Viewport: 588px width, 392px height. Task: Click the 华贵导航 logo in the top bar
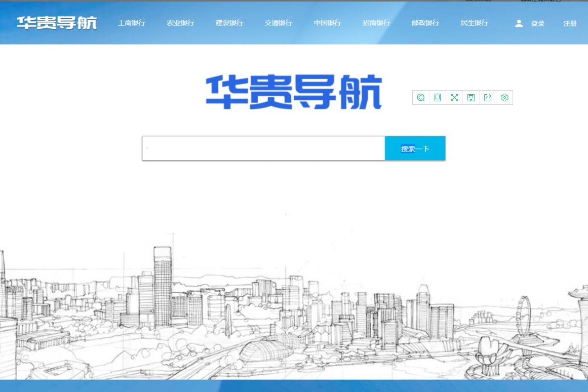tap(57, 22)
